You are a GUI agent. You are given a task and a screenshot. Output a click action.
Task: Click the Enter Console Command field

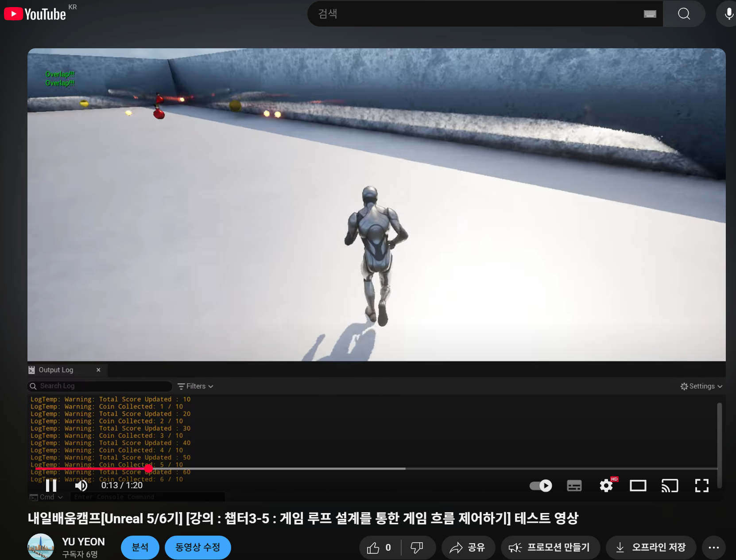point(147,497)
